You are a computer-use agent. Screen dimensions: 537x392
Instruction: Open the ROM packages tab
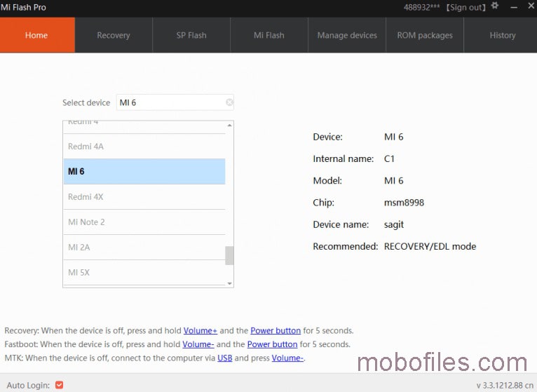point(425,35)
